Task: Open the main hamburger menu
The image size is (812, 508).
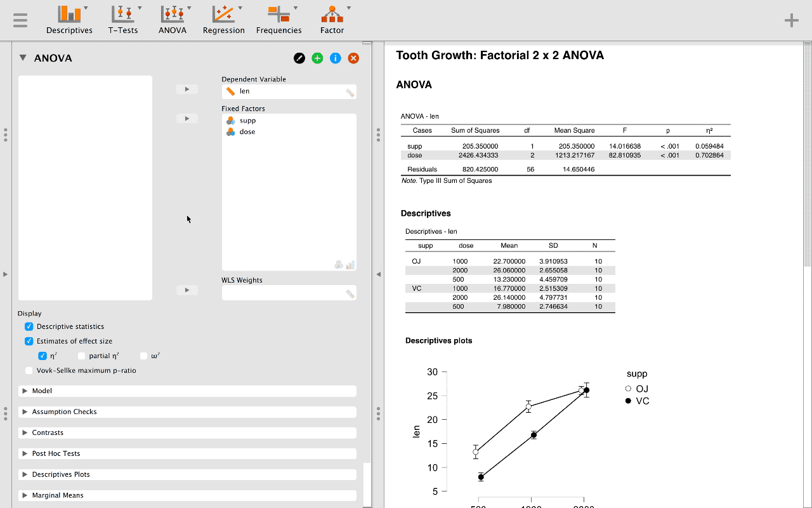Action: 20,20
